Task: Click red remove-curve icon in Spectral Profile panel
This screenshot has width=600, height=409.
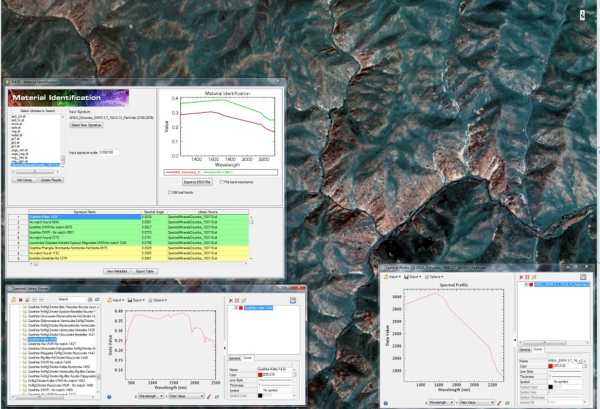Action: pyautogui.click(x=521, y=277)
